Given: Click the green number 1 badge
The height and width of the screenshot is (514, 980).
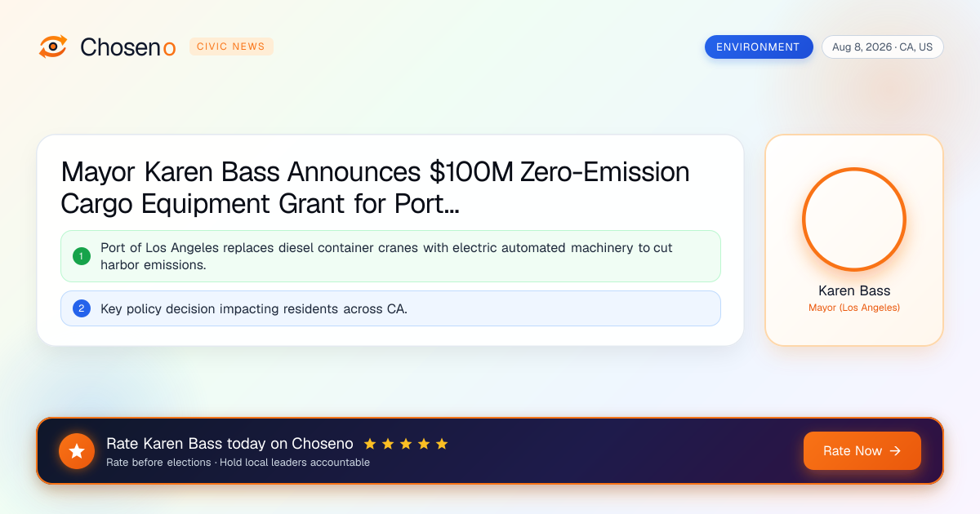Looking at the screenshot, I should tap(82, 256).
